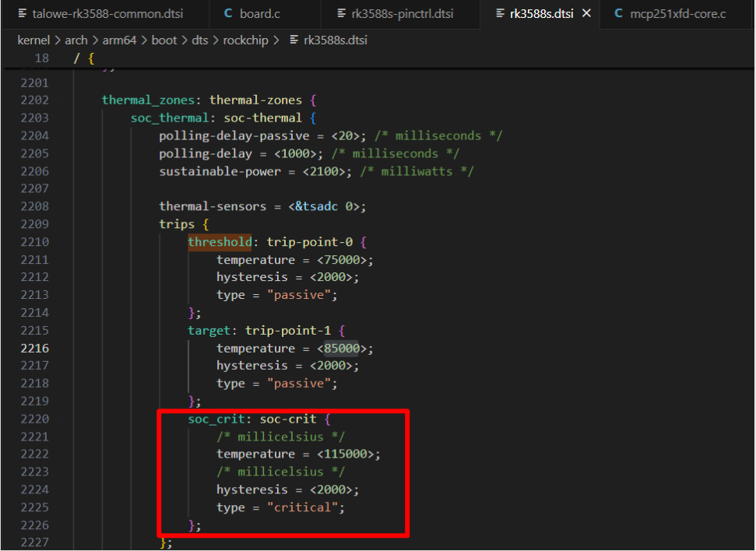Click file icon in breadcrumb before rk3588s.dtsi
The width and height of the screenshot is (756, 551).
coord(294,40)
